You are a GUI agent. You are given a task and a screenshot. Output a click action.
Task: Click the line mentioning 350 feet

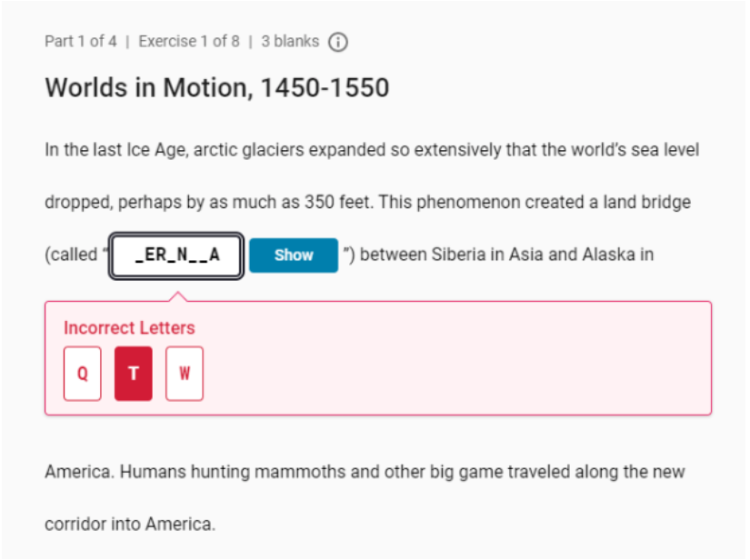click(x=367, y=203)
